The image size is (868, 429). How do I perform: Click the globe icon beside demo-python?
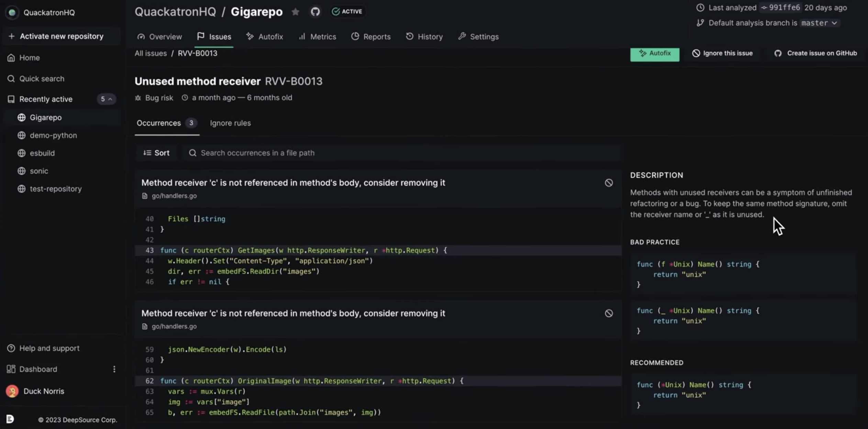tap(22, 135)
